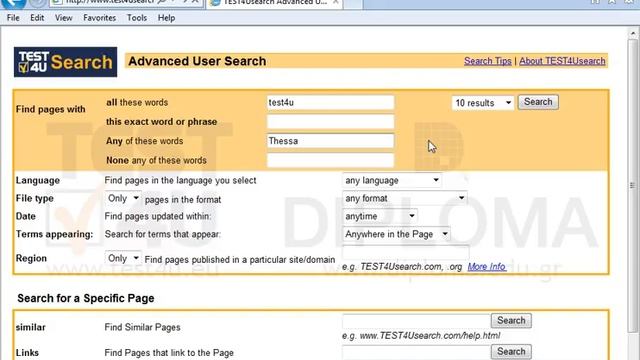The image size is (640, 360).
Task: Open the Help menu
Action: pos(167,18)
